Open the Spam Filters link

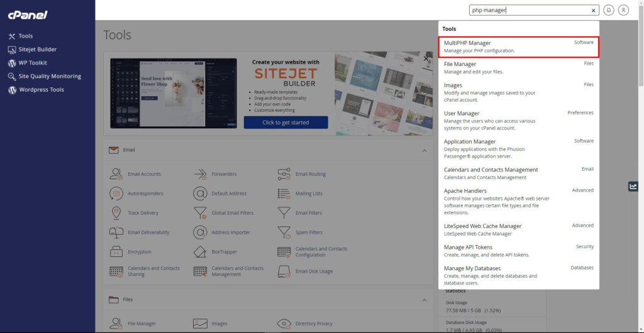(x=309, y=232)
